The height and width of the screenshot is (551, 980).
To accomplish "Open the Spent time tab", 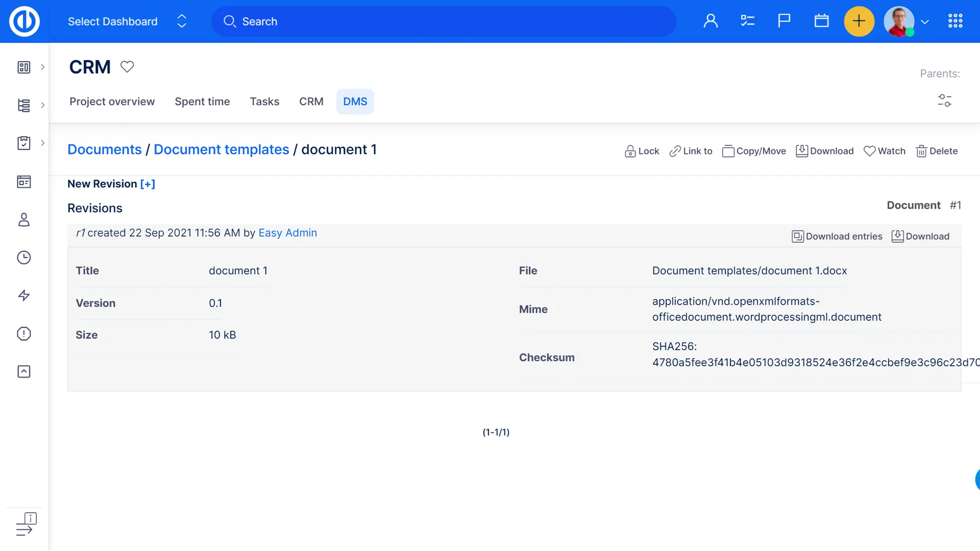I will [202, 102].
